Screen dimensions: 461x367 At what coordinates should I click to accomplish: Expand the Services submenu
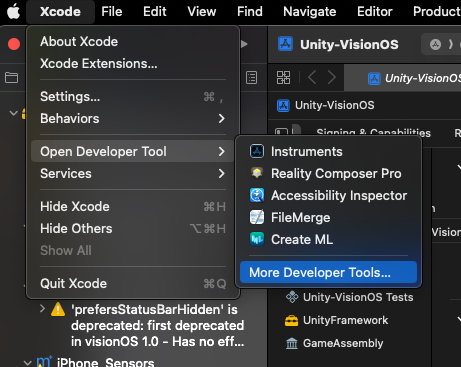click(133, 174)
